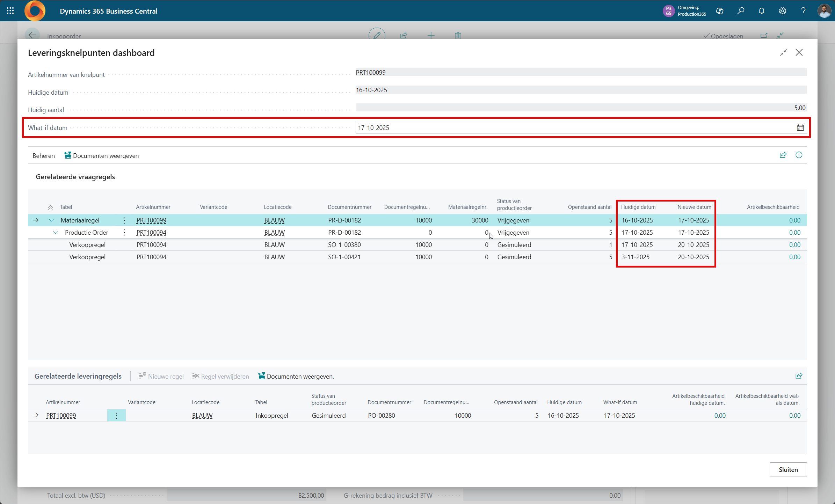Click the app launcher waffle icon
The image size is (835, 504).
pos(10,11)
